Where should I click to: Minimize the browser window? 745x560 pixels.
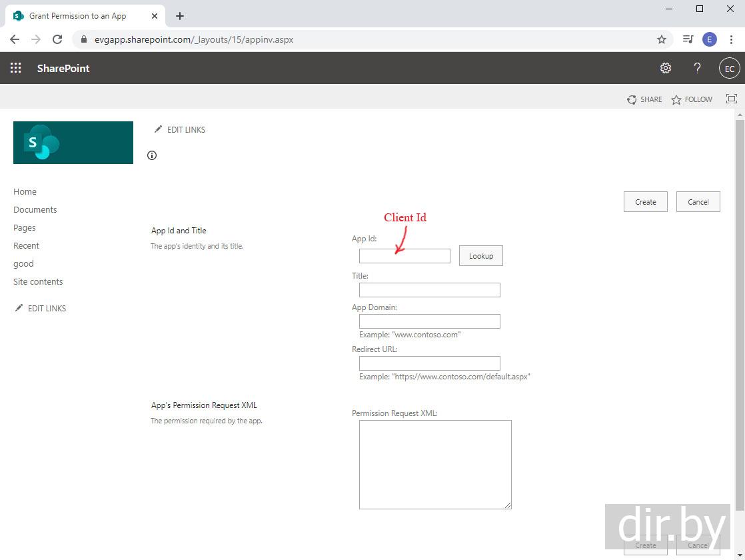coord(669,9)
